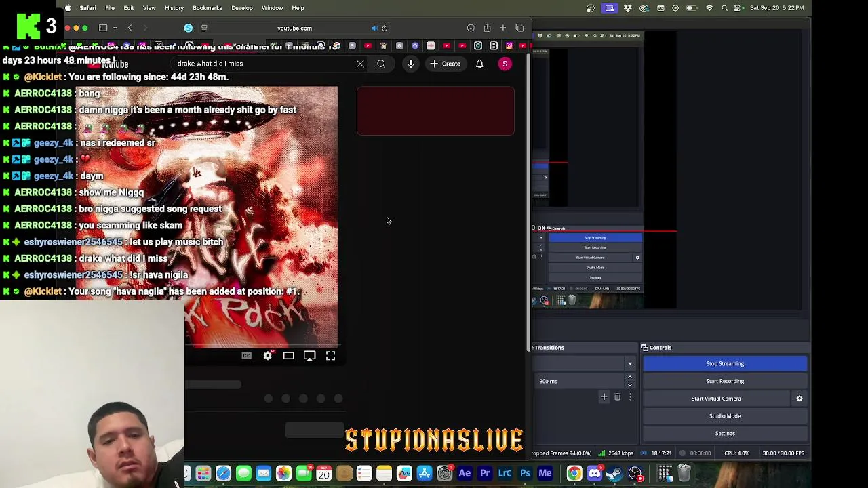The height and width of the screenshot is (488, 868).
Task: Toggle subtitles on the video player
Action: click(247, 356)
